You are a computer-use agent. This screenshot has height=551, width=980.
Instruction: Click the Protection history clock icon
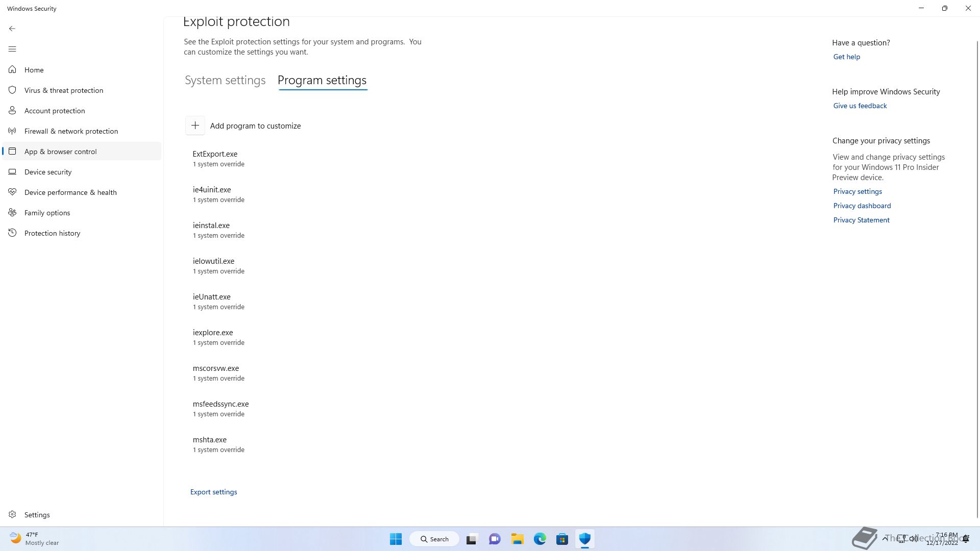coord(12,233)
